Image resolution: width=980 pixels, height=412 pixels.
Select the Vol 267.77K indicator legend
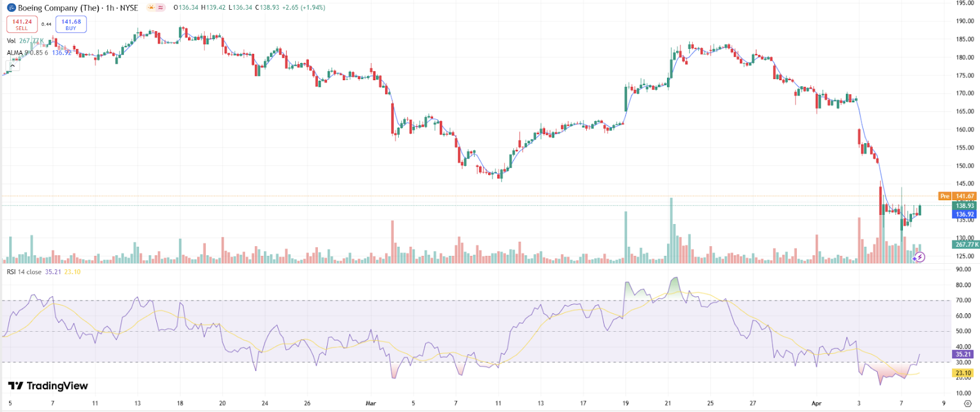25,41
